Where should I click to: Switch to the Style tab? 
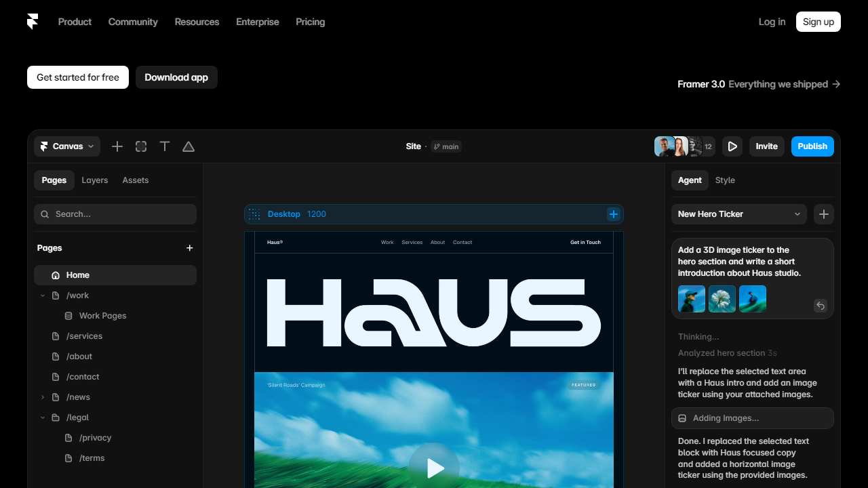coord(725,180)
